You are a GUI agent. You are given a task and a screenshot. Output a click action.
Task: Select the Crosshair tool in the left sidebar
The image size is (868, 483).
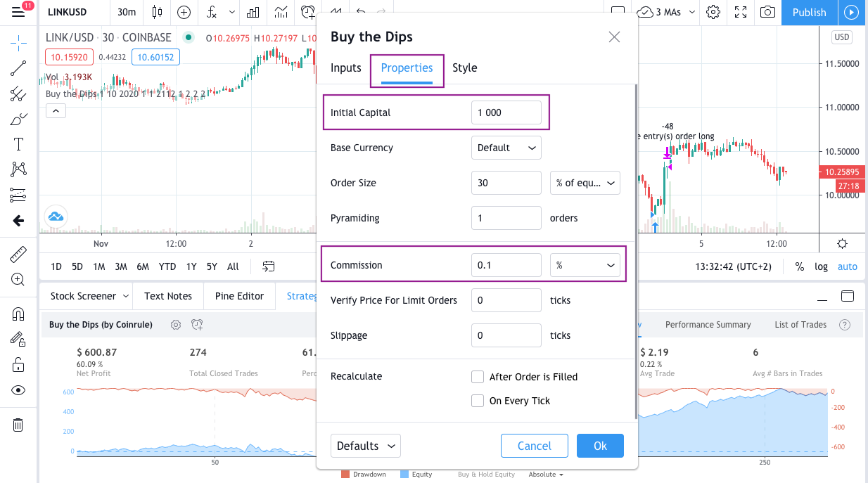(18, 43)
